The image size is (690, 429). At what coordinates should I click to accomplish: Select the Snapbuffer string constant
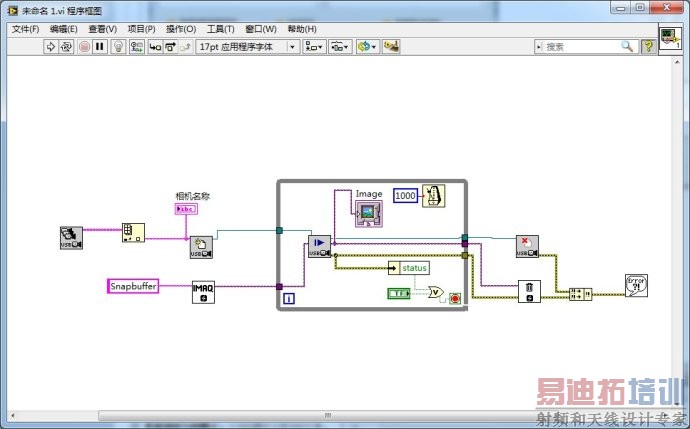coord(133,286)
